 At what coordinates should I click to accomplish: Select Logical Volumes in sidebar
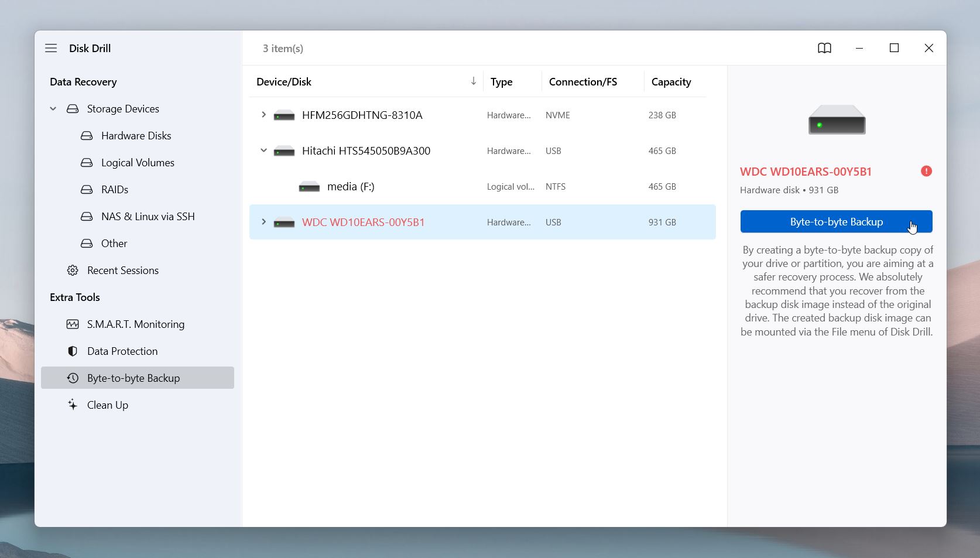[138, 163]
